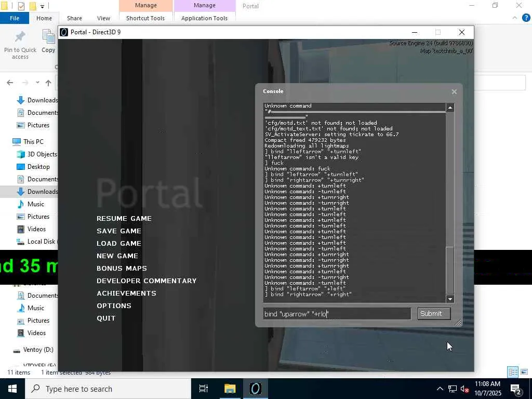Collapse the Explorer ribbon
Viewport: 532px width, 399px height.
(515, 18)
